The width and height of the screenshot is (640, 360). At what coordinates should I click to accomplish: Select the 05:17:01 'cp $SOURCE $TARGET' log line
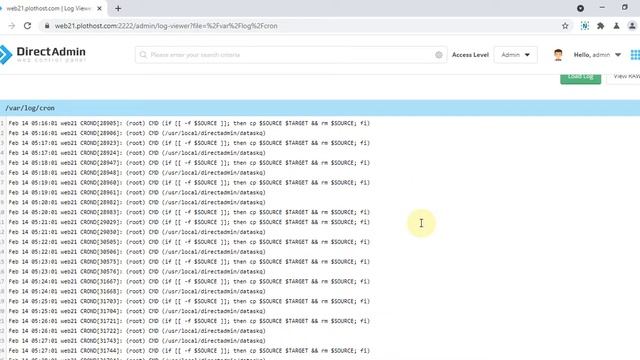(x=189, y=143)
